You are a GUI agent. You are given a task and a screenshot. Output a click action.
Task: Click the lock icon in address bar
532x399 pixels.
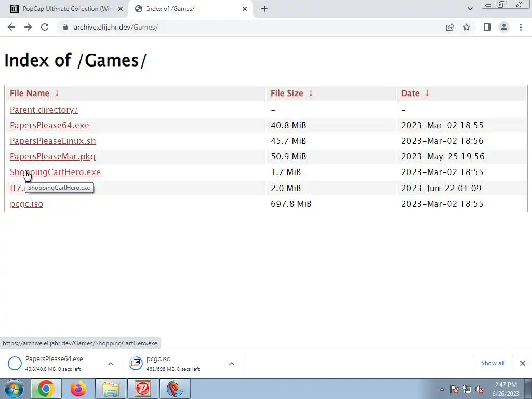[65, 27]
